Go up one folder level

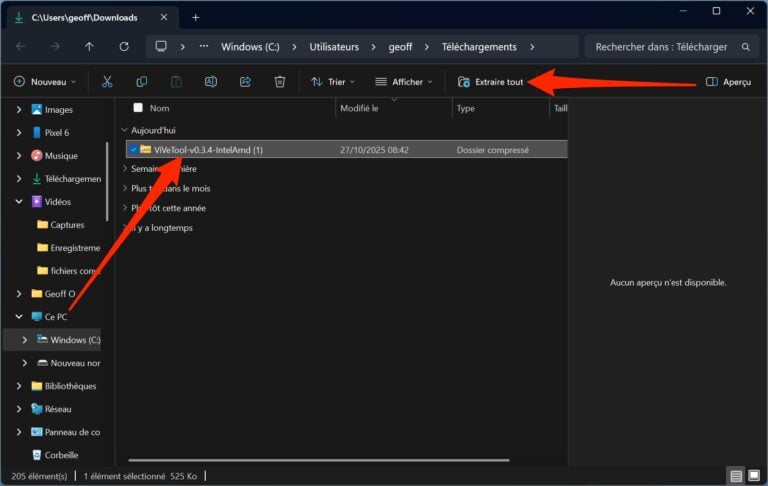tap(90, 47)
